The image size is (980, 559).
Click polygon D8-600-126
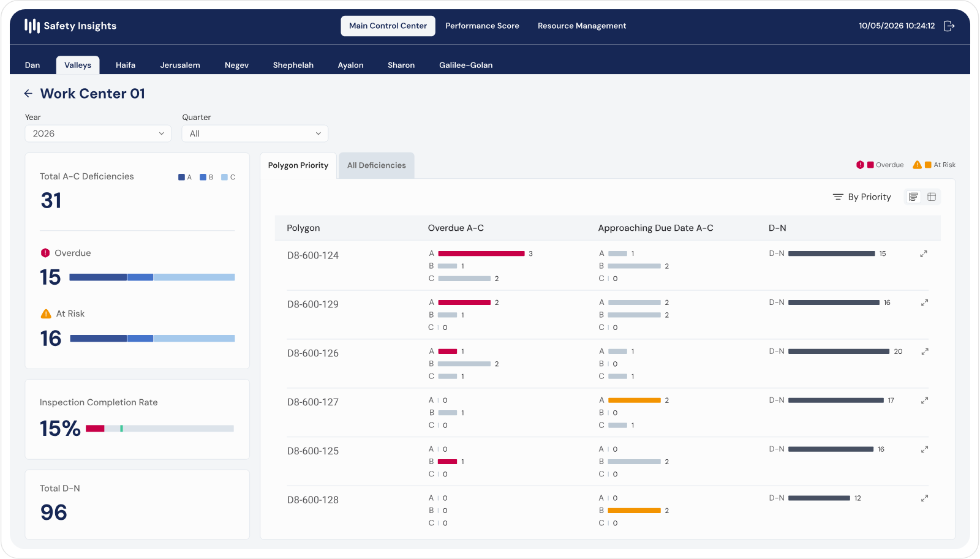[313, 353]
